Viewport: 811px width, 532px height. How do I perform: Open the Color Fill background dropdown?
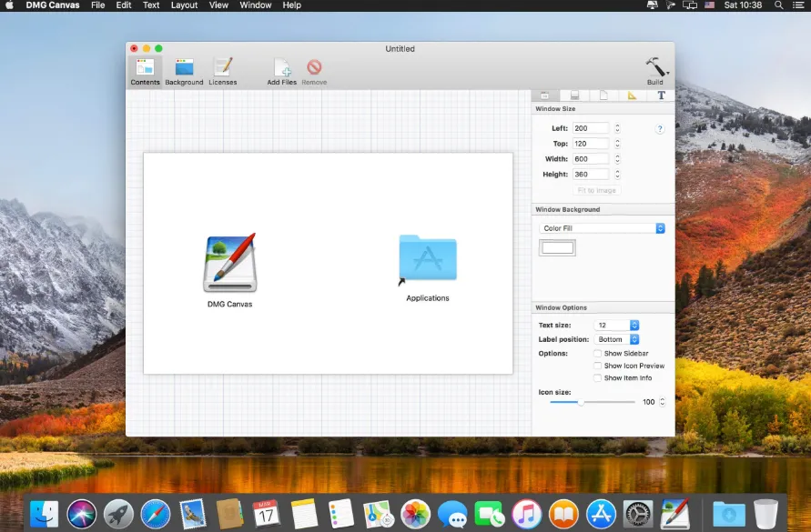(x=602, y=228)
